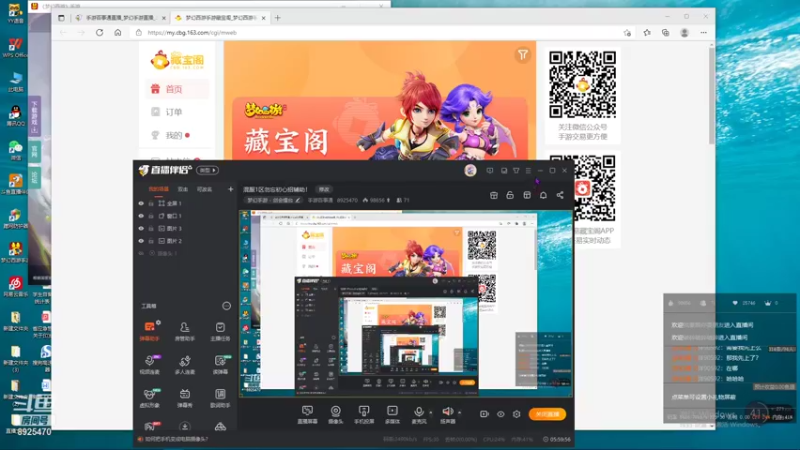Open the 弹幕助手 tool in toolbox
The width and height of the screenshot is (800, 450).
[x=149, y=331]
